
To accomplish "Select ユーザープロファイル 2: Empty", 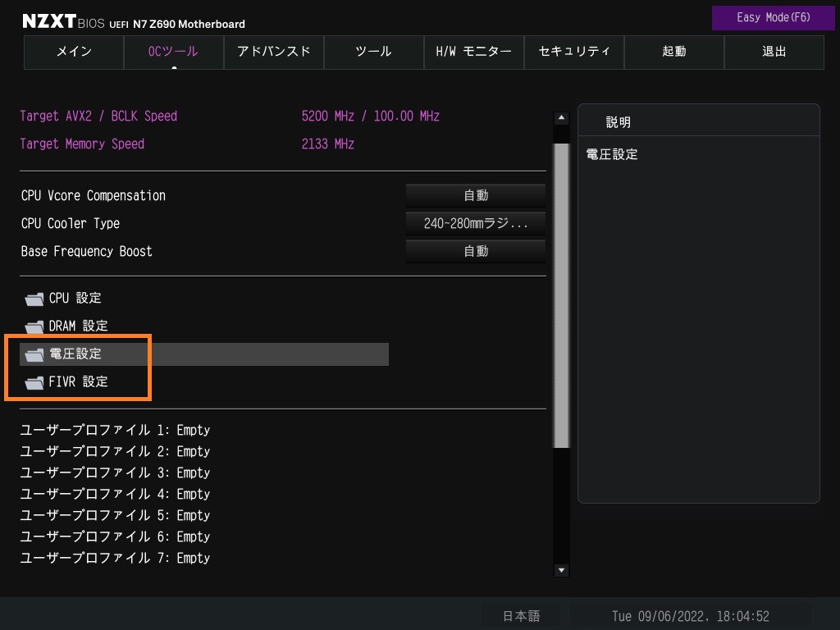I will [115, 452].
